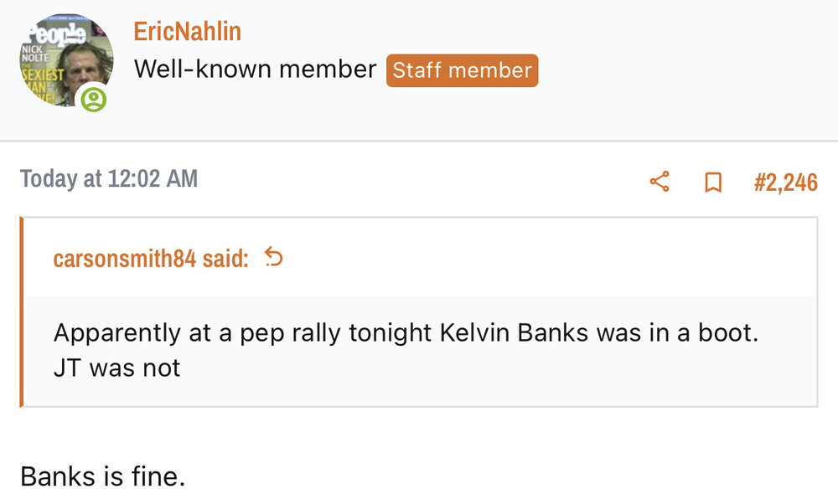Screen dimensions: 838x504
Task: Click the quote header bar background
Action: point(545,258)
